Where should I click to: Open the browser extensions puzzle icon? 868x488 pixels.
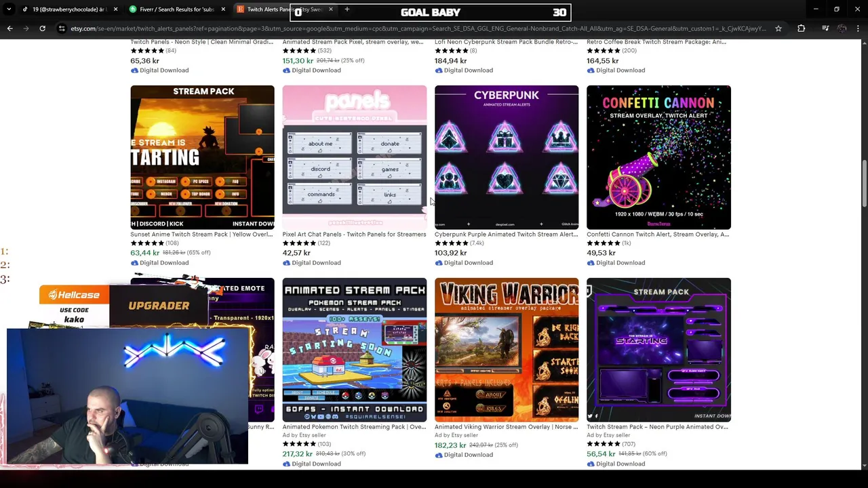(x=802, y=28)
